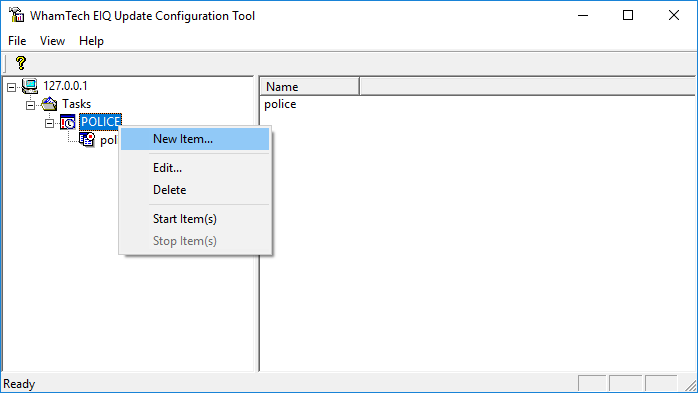Viewport: 698px width, 393px height.
Task: Open the View menu
Action: 52,41
